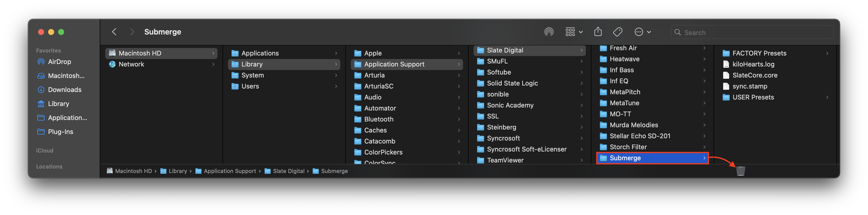The height and width of the screenshot is (215, 868).
Task: Select Macintosh... in sidebar Favorites
Action: [x=61, y=75]
